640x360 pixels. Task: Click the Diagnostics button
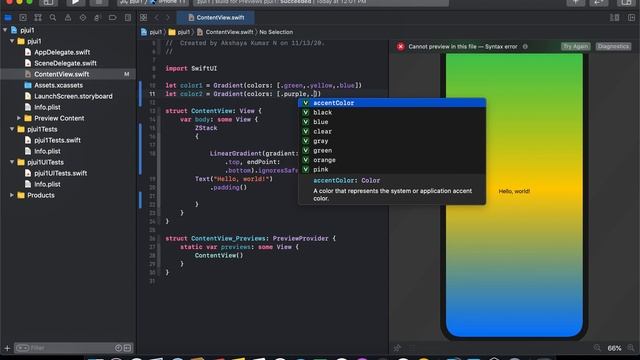click(613, 47)
